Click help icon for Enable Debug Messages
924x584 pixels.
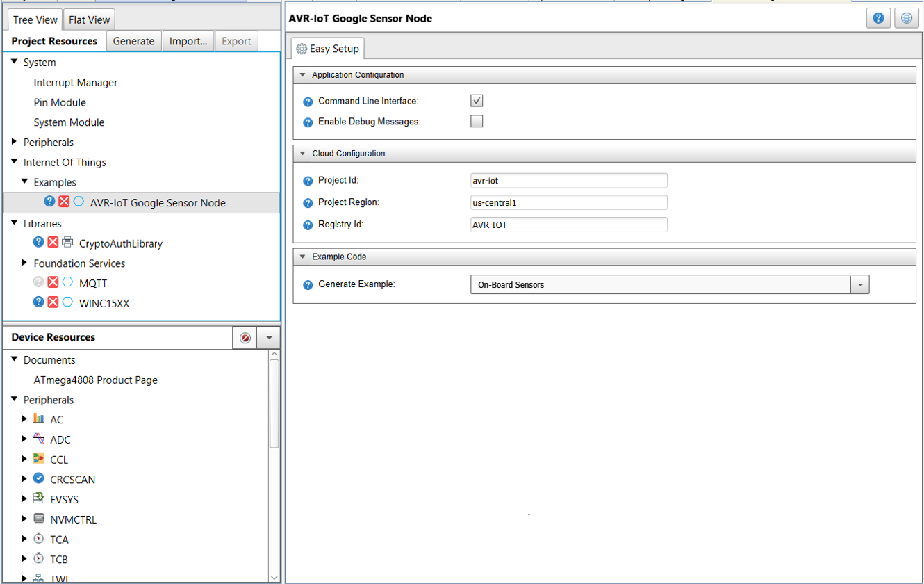[x=308, y=122]
